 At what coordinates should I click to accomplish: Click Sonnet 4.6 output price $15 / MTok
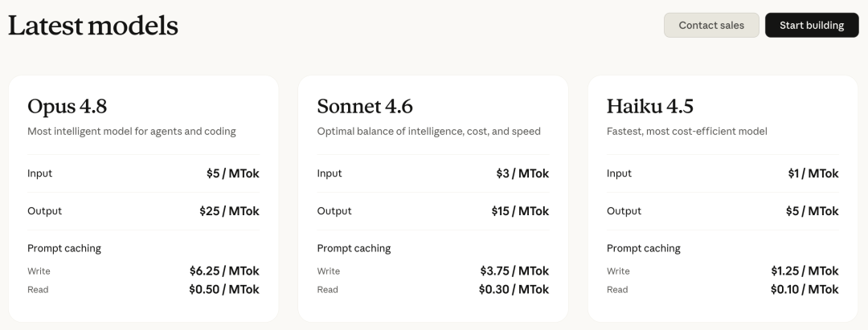tap(520, 211)
